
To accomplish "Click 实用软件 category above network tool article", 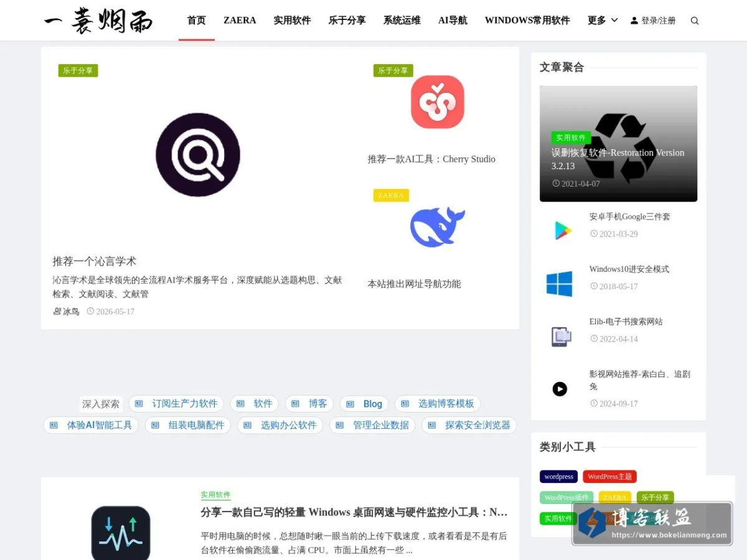I will (215, 495).
